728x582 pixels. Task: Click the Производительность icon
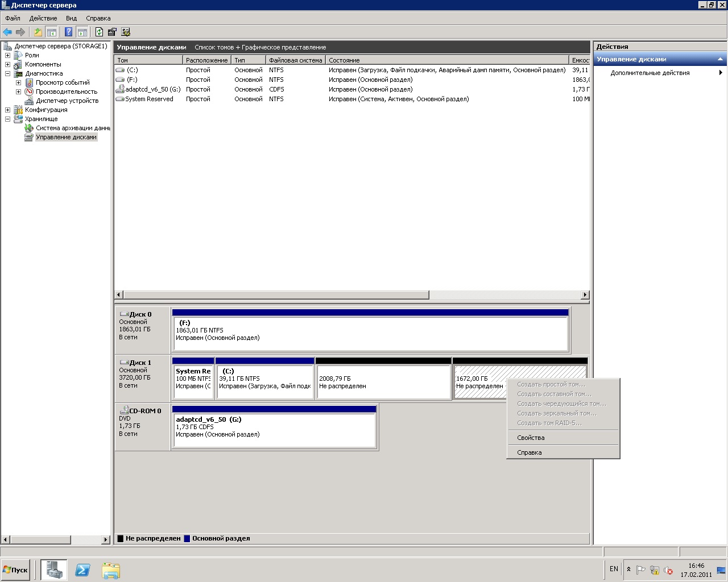pos(29,92)
